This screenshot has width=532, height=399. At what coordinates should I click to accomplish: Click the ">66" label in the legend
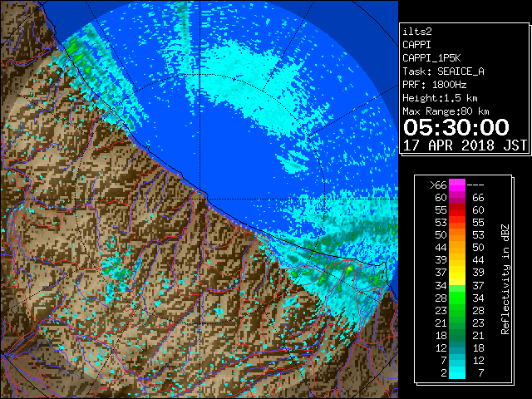[438, 185]
